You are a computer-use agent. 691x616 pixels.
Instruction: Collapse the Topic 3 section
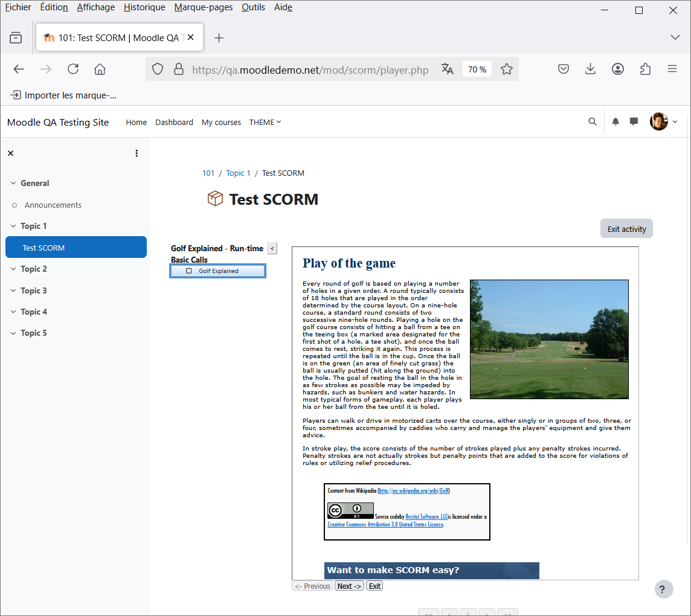point(13,290)
